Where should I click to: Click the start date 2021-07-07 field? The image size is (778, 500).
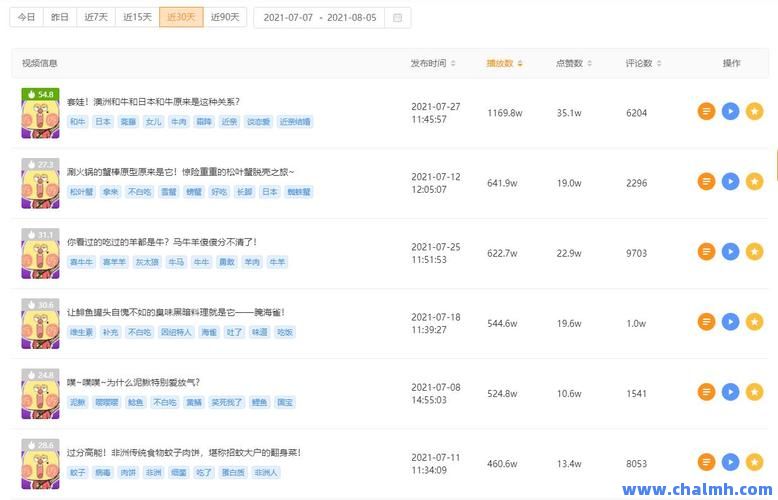click(288, 18)
